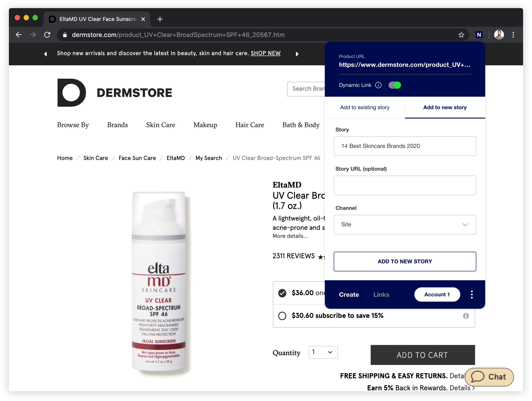
Task: Click the browser back arrow
Action: 18,35
